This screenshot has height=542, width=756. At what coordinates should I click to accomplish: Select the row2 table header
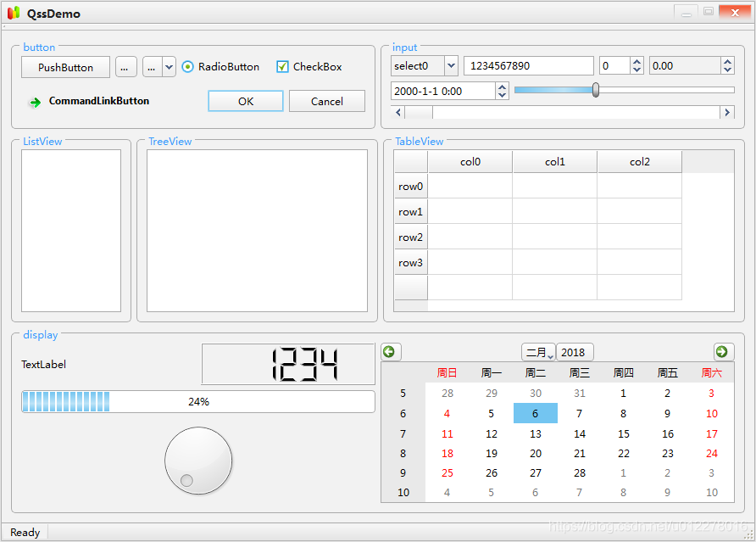[x=410, y=237]
